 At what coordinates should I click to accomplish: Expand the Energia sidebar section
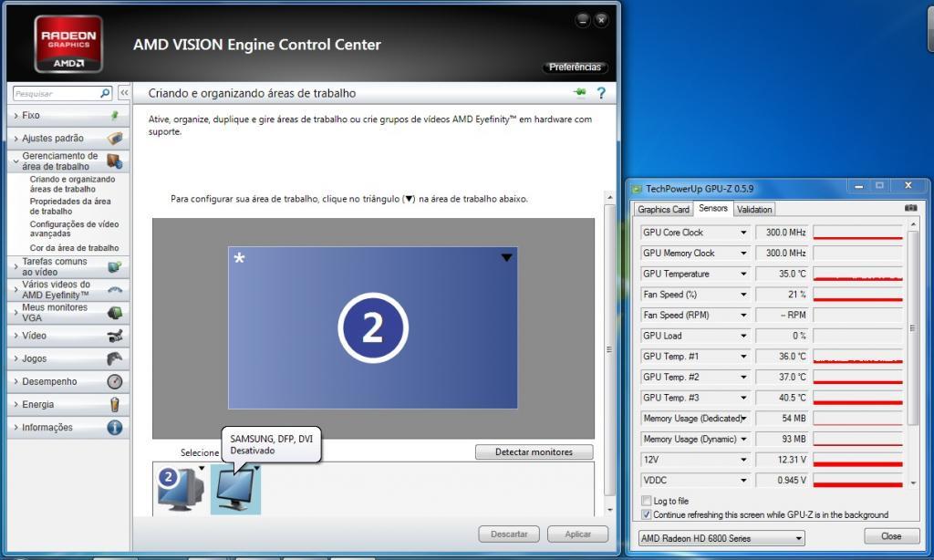(16, 405)
